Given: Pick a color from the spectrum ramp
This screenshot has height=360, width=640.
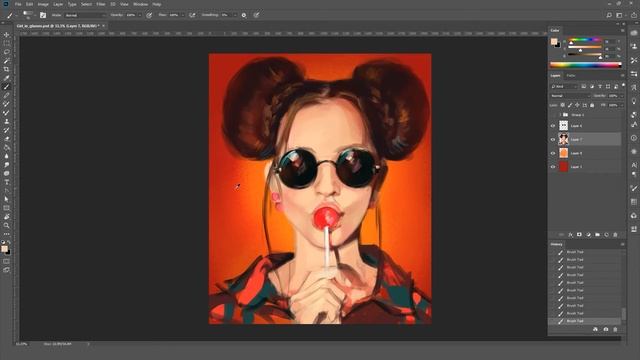Looking at the screenshot, I should click(586, 64).
